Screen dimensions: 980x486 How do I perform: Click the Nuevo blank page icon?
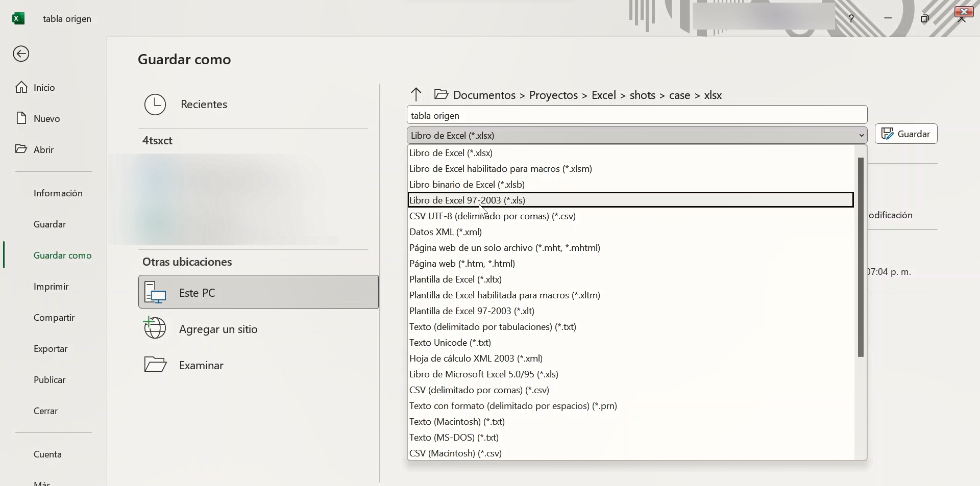pos(21,118)
